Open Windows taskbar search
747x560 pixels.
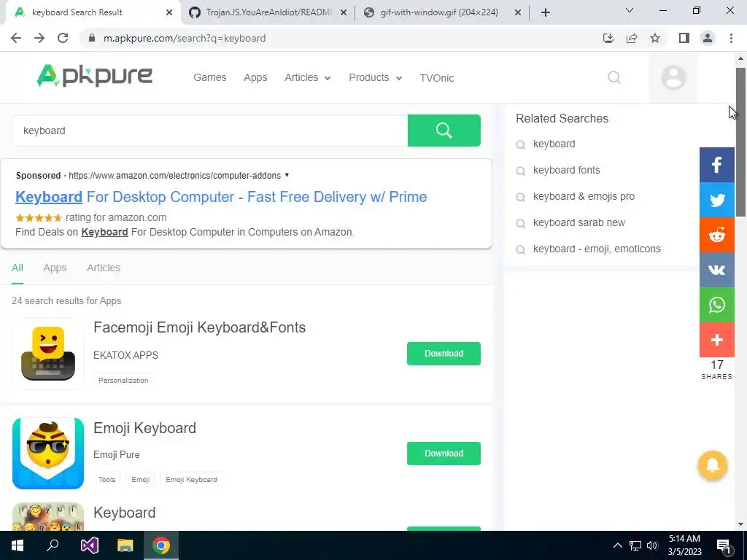point(53,545)
